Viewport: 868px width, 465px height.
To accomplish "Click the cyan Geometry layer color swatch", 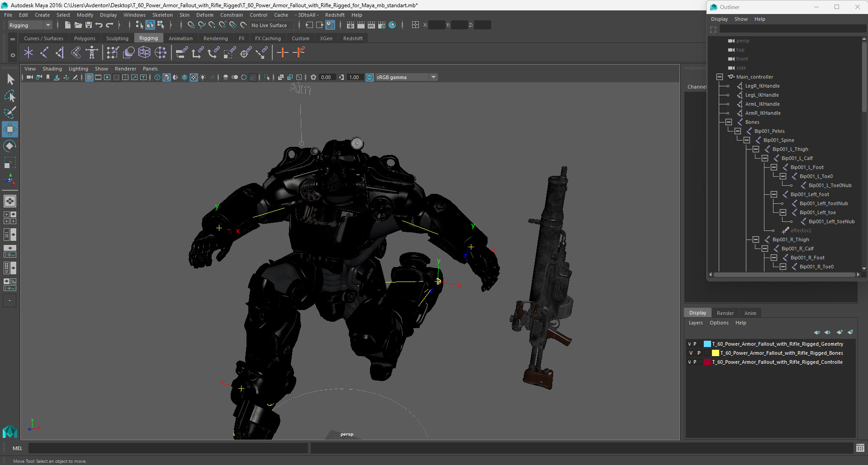I will point(707,344).
